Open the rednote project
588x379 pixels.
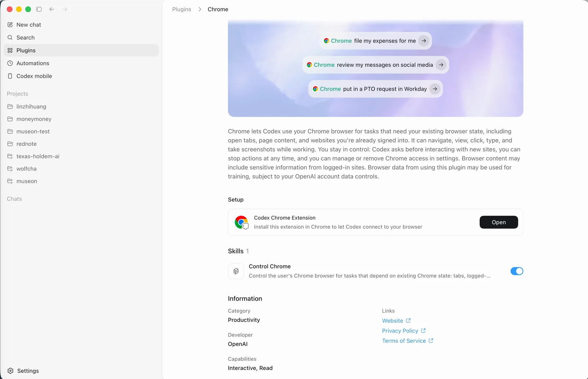81,144
